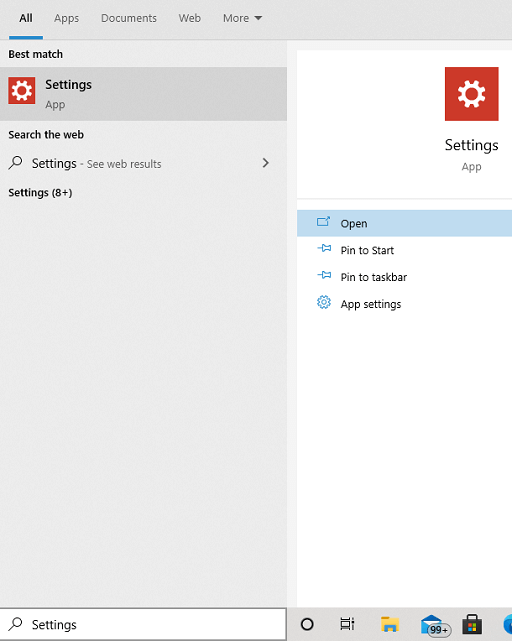Click the large Settings icon in preview pane
The width and height of the screenshot is (512, 641).
coord(472,94)
